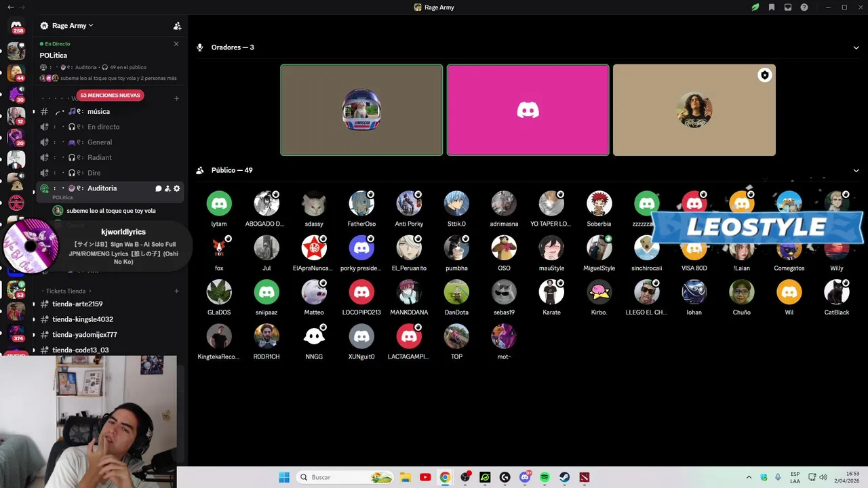The image size is (868, 488).
Task: Join the Dire voice channel
Action: (x=108, y=173)
